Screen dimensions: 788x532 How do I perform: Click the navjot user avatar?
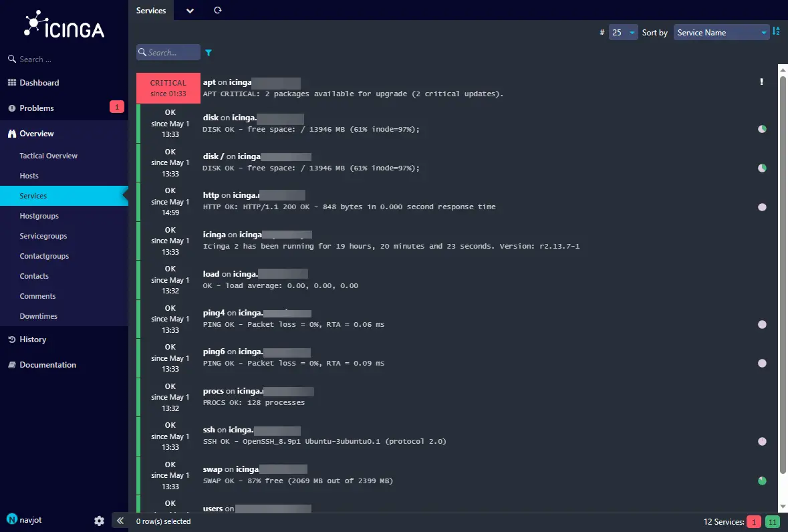point(11,519)
